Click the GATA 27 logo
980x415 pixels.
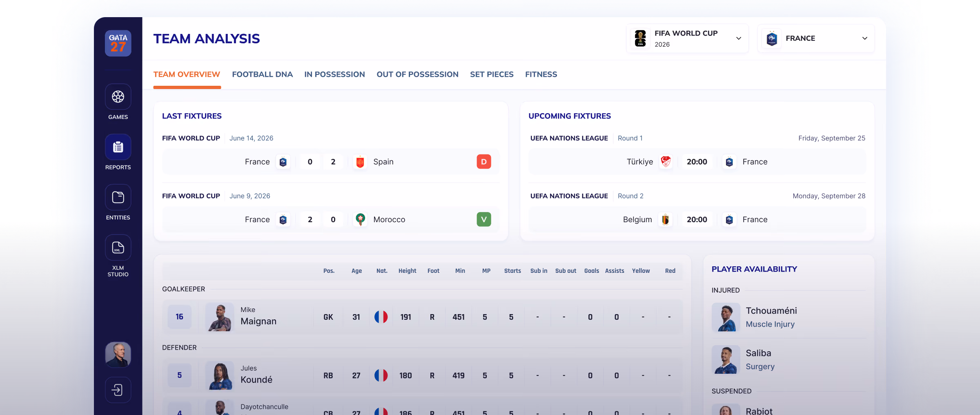[118, 43]
